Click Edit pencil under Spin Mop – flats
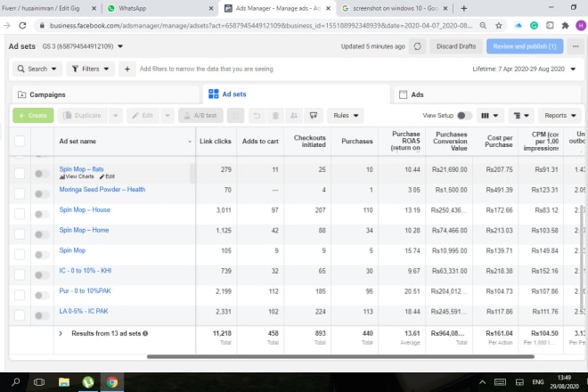 click(107, 176)
